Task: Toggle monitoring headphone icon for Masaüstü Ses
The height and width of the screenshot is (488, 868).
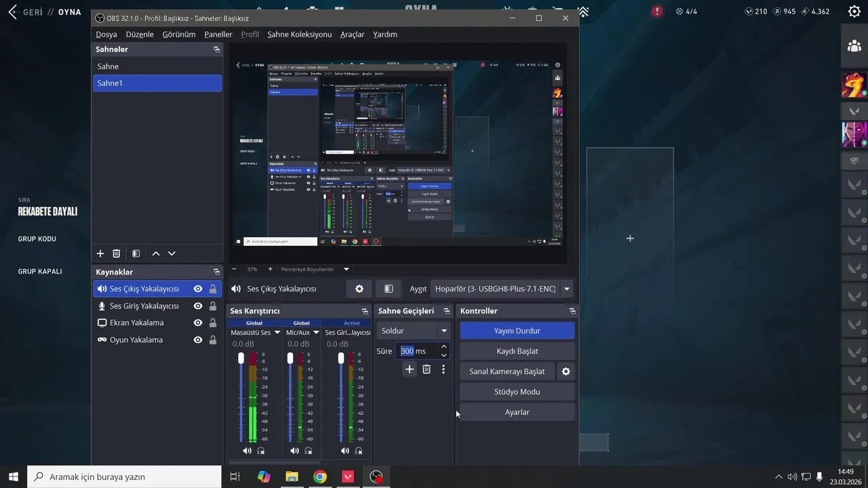Action: [261, 451]
